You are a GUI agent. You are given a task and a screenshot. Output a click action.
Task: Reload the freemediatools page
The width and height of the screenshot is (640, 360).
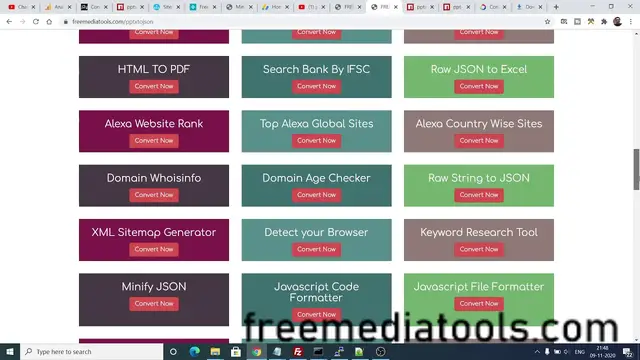pyautogui.click(x=36, y=22)
